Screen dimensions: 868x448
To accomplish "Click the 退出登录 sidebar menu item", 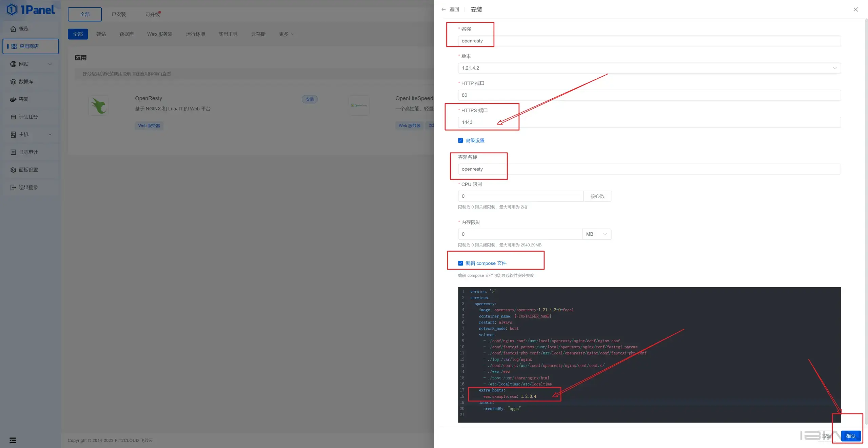I will pyautogui.click(x=31, y=188).
